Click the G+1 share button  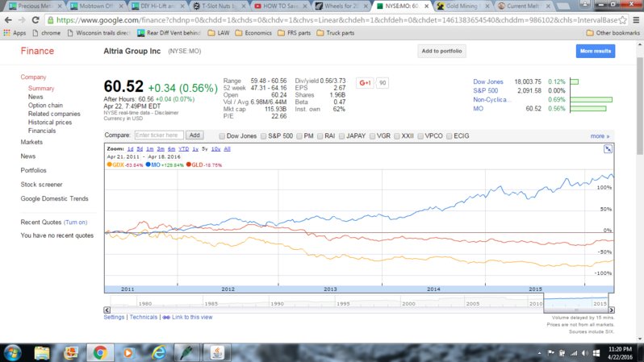[x=365, y=83]
